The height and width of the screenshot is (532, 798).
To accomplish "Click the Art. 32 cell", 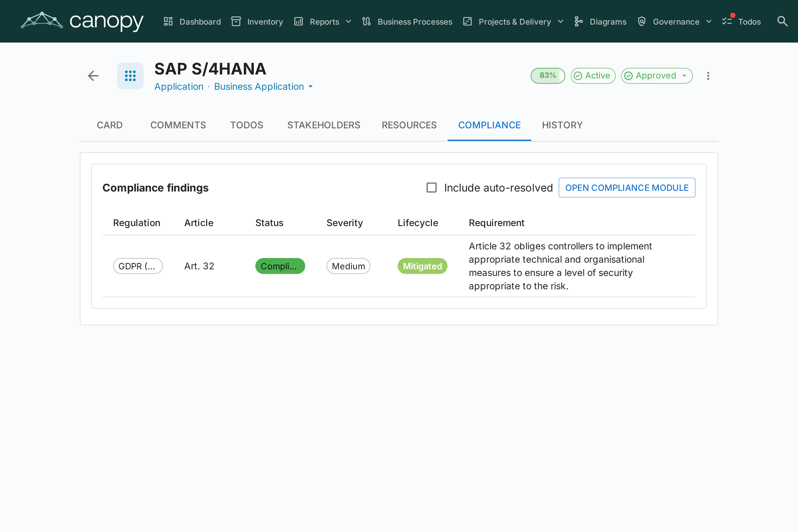I will (x=199, y=266).
